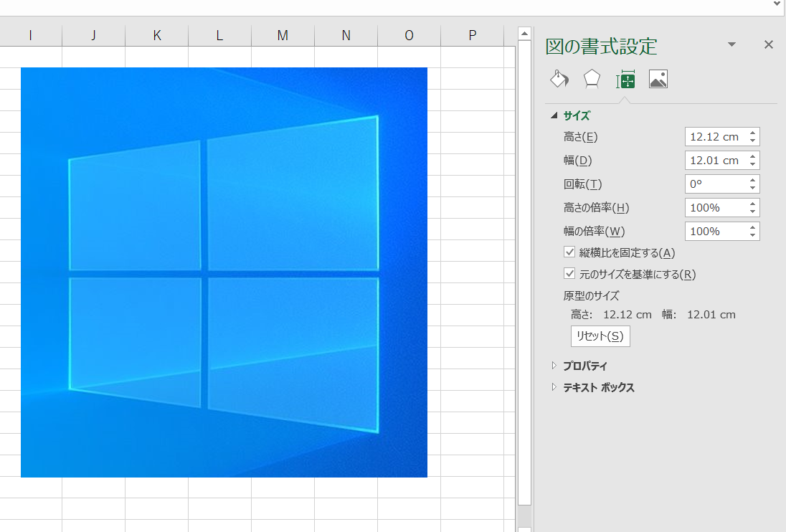786x532 pixels.
Task: Select the Size & Properties tab icon
Action: tap(625, 79)
